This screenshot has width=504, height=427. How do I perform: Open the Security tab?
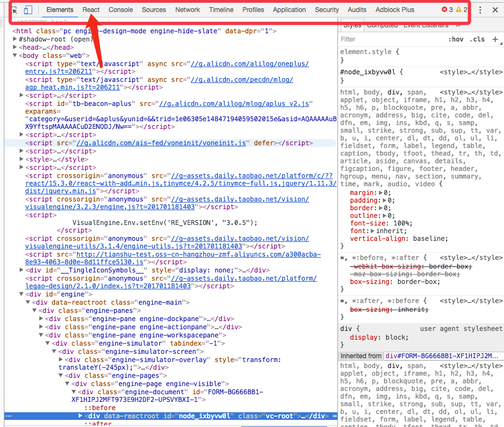tap(327, 10)
